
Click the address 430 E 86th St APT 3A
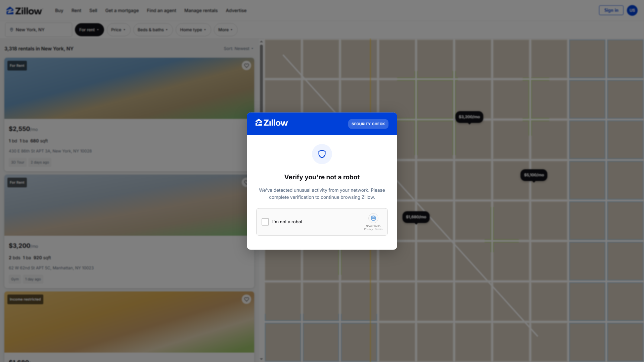50,151
